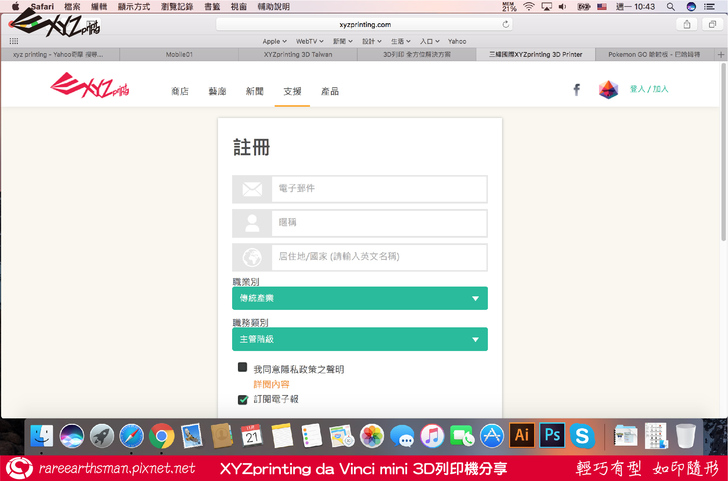
Task: Switch to the Pokemon GO browser tab
Action: point(655,55)
